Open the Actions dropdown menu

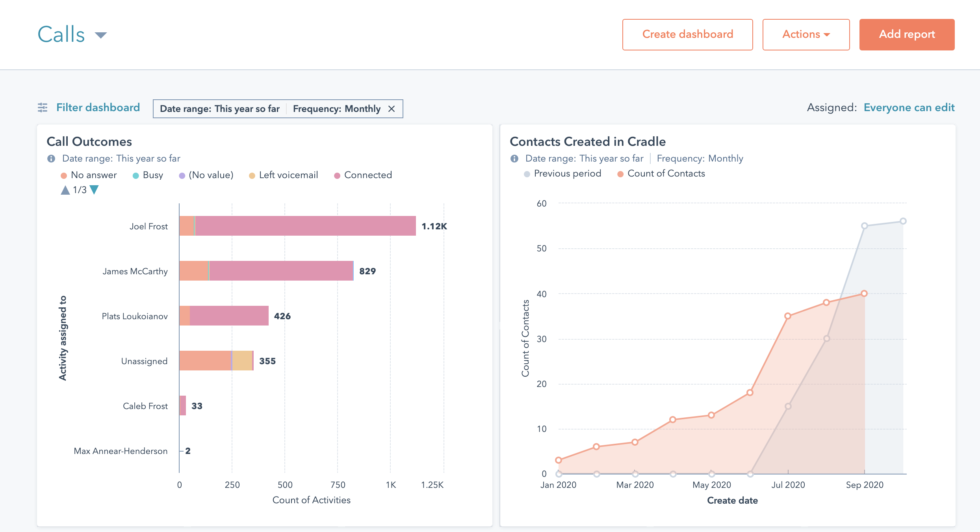[x=806, y=34]
